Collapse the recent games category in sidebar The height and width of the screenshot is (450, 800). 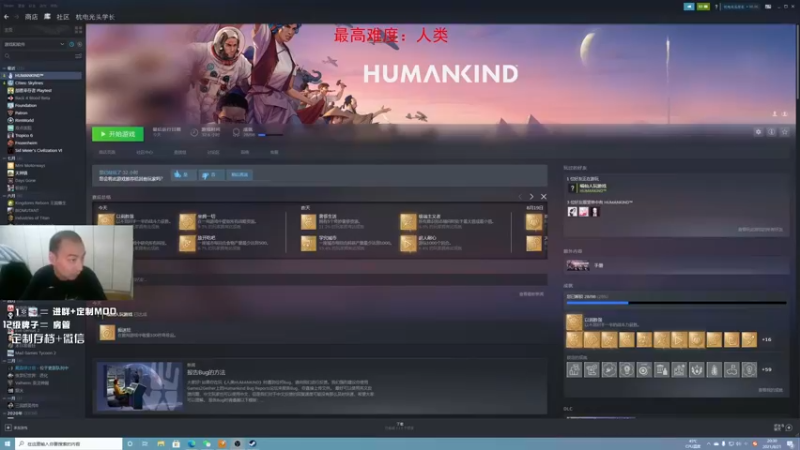coord(5,68)
